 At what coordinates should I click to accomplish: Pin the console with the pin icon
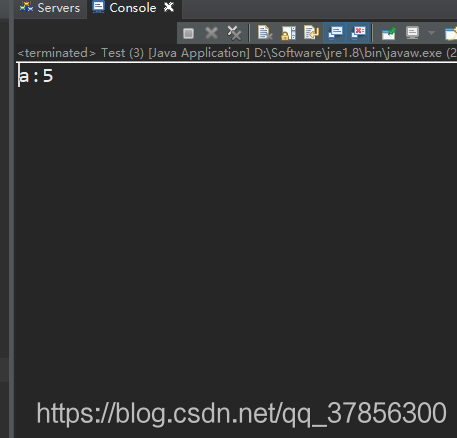pyautogui.click(x=389, y=33)
